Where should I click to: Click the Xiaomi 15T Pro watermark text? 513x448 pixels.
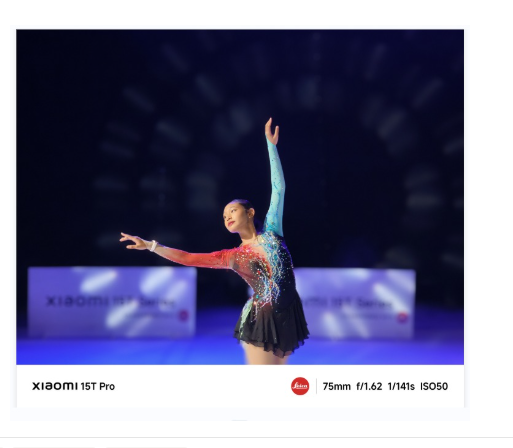(73, 386)
